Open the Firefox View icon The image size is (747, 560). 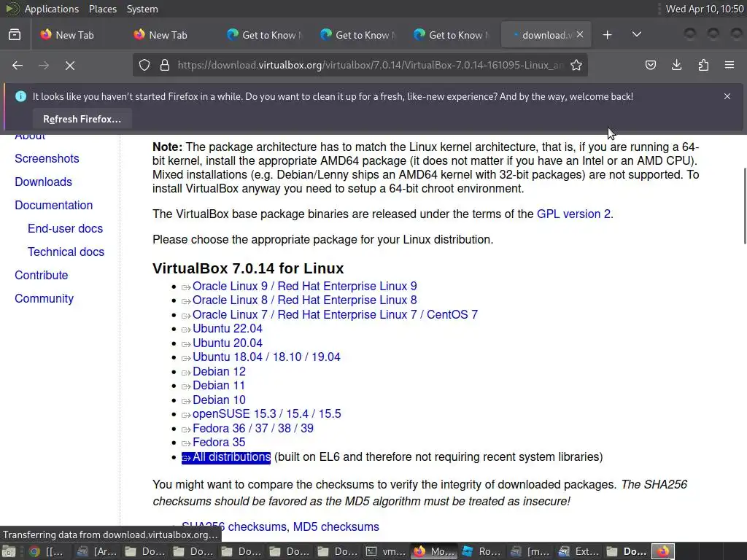point(15,35)
